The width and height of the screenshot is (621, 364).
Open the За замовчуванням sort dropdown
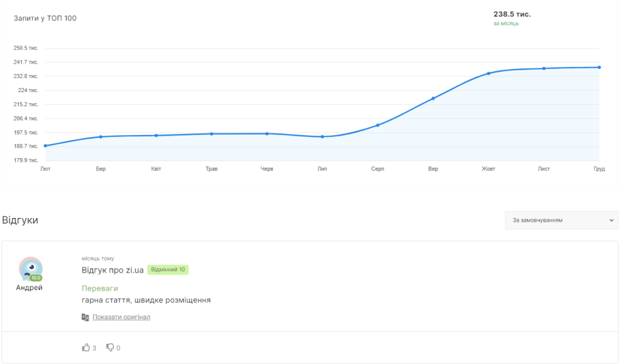pyautogui.click(x=561, y=220)
